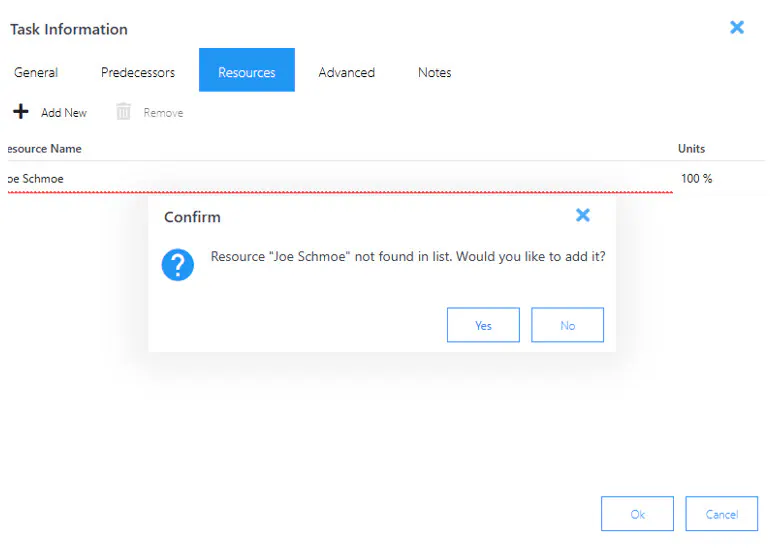Click the Confirm dialog title
The image size is (781, 548).
point(192,217)
